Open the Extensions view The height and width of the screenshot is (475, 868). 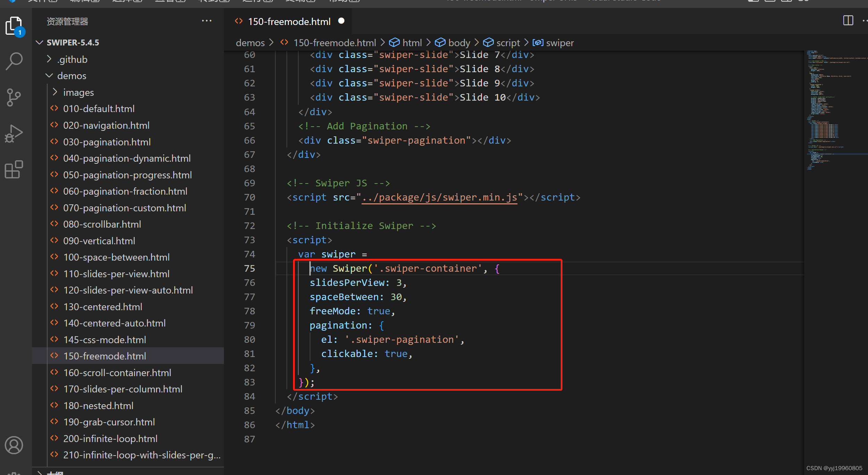pos(14,170)
